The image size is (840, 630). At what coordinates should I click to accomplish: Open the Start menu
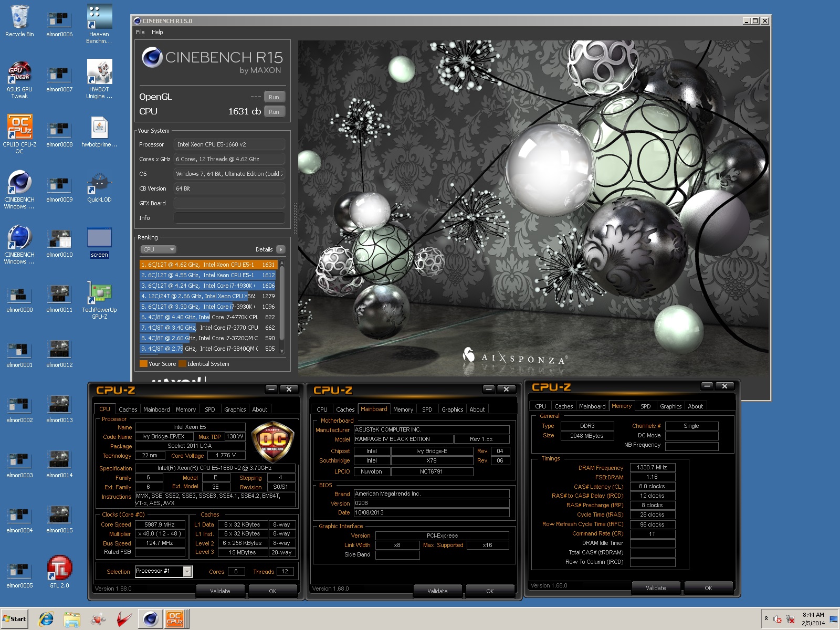tap(15, 619)
